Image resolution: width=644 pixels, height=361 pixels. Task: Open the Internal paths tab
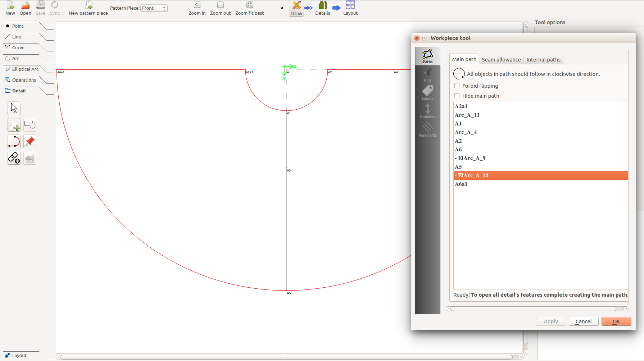[543, 60]
